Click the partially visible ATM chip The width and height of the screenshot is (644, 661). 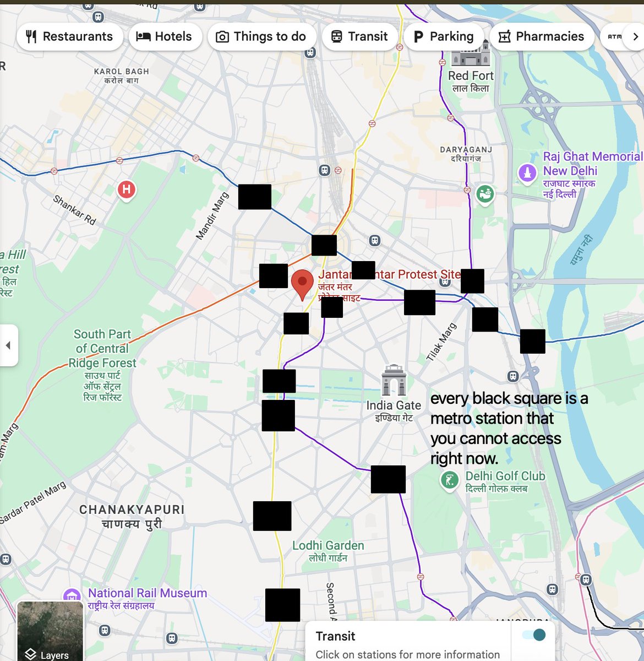(614, 37)
